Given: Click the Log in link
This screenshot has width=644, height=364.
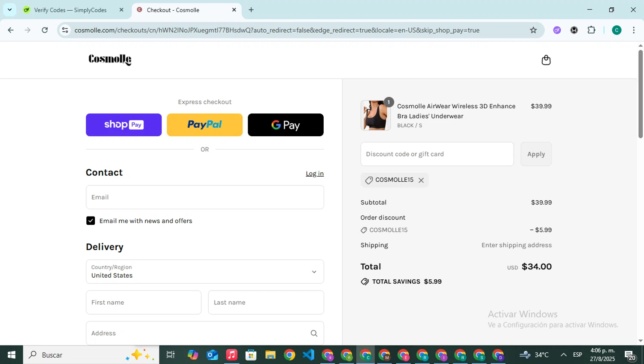Looking at the screenshot, I should pyautogui.click(x=315, y=174).
